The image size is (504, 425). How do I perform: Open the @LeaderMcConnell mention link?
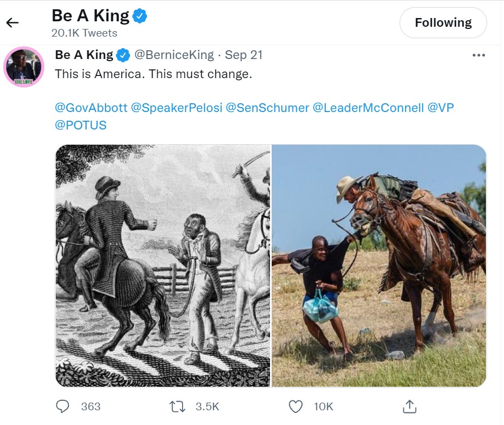click(x=368, y=108)
